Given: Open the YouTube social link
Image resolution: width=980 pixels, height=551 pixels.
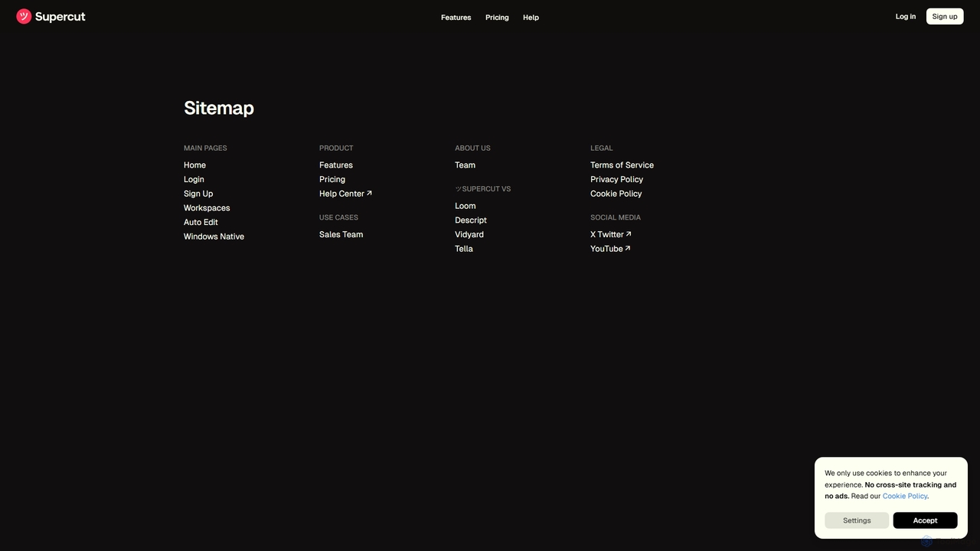Looking at the screenshot, I should click(610, 249).
